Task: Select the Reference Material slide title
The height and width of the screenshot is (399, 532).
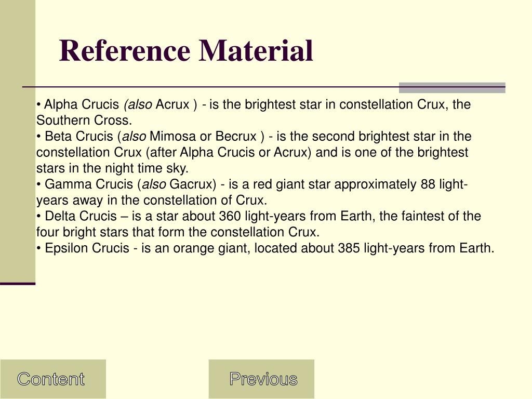Action: pyautogui.click(x=186, y=51)
